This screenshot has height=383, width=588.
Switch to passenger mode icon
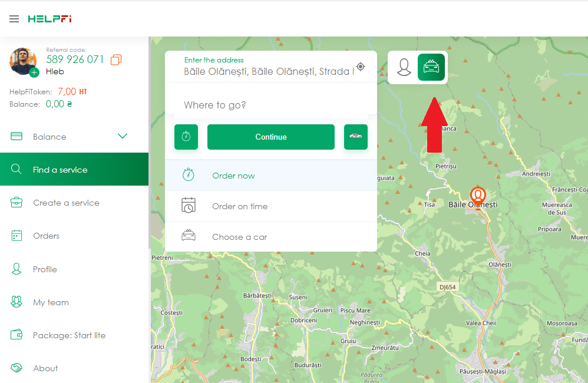[404, 67]
